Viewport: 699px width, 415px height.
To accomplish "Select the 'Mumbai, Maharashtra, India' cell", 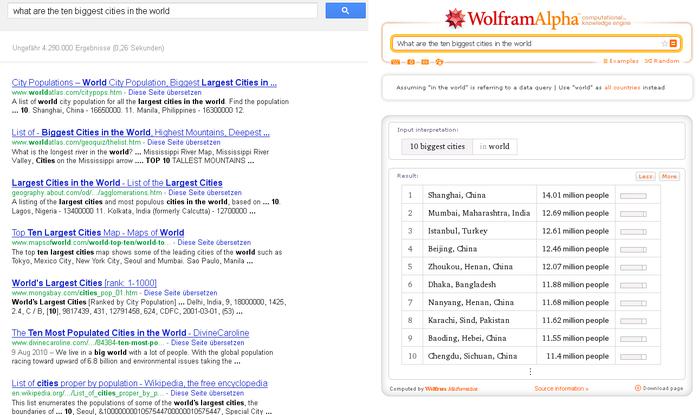I will 480,213.
